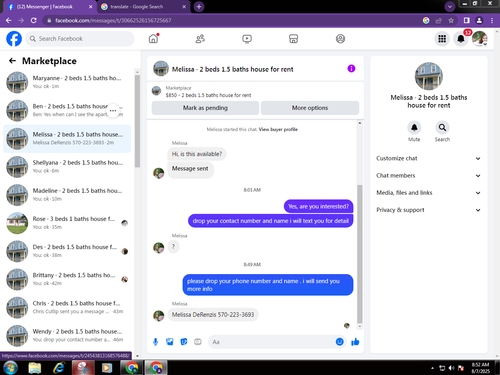500x375 pixels.
Task: Open the Friends icon in top navigation
Action: (200, 39)
